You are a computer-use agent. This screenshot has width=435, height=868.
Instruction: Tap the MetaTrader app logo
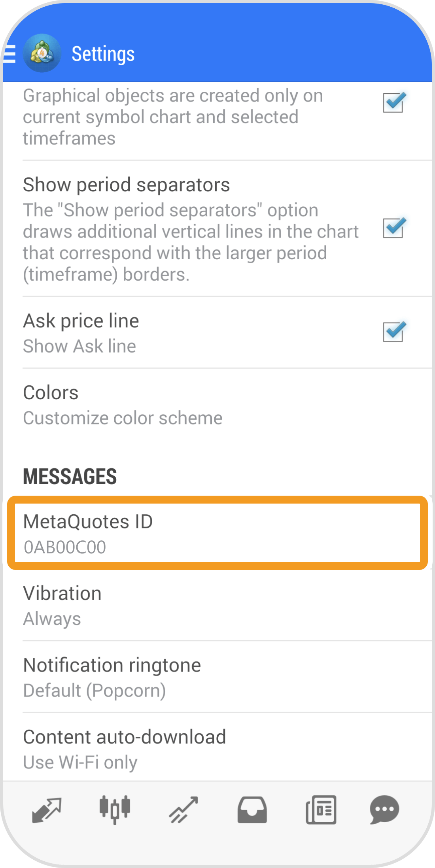(x=42, y=53)
